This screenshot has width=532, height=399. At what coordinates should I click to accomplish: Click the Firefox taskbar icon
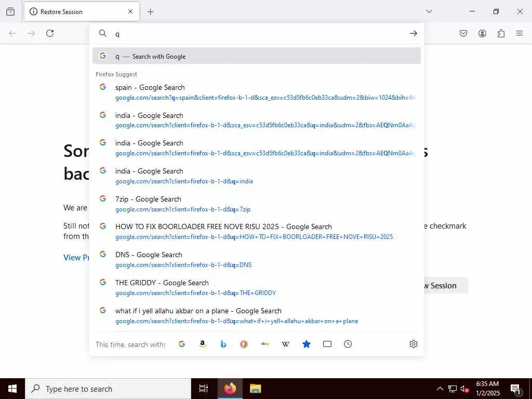[x=230, y=389]
